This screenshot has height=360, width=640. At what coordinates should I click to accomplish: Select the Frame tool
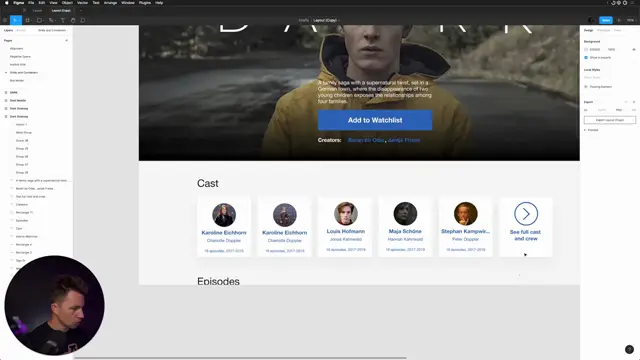[28, 20]
